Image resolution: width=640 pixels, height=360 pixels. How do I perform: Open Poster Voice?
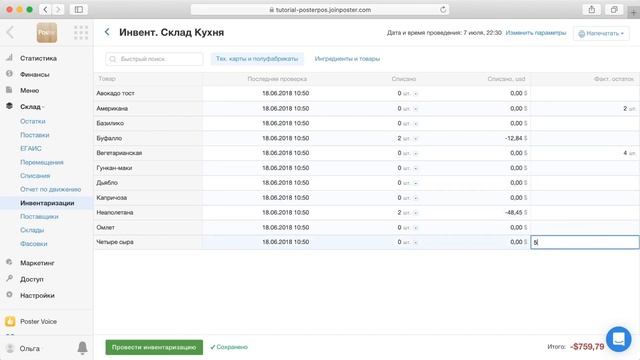point(38,322)
